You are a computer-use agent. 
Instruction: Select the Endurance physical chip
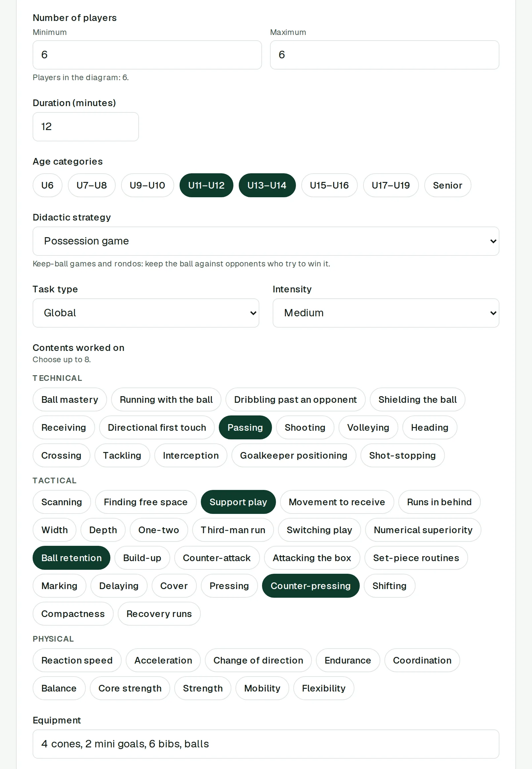pyautogui.click(x=348, y=660)
